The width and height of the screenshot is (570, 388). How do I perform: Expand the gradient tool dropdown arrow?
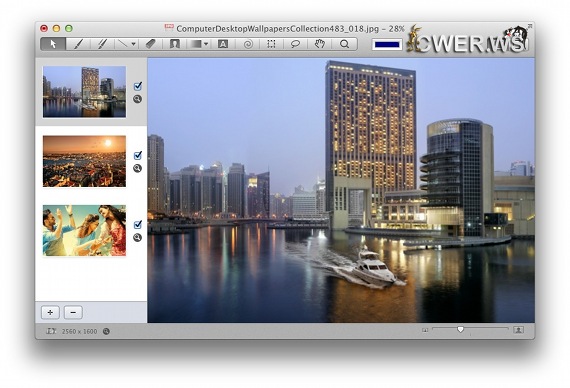(x=206, y=44)
